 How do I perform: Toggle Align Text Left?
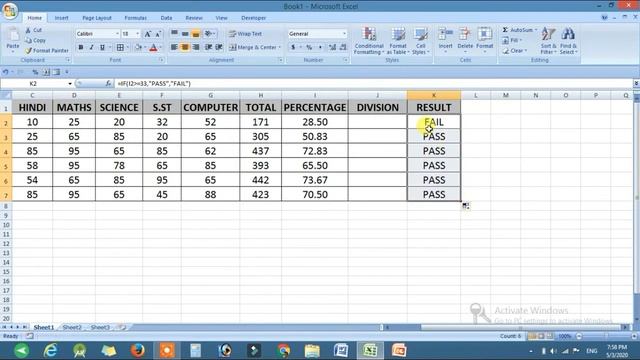[x=174, y=47]
